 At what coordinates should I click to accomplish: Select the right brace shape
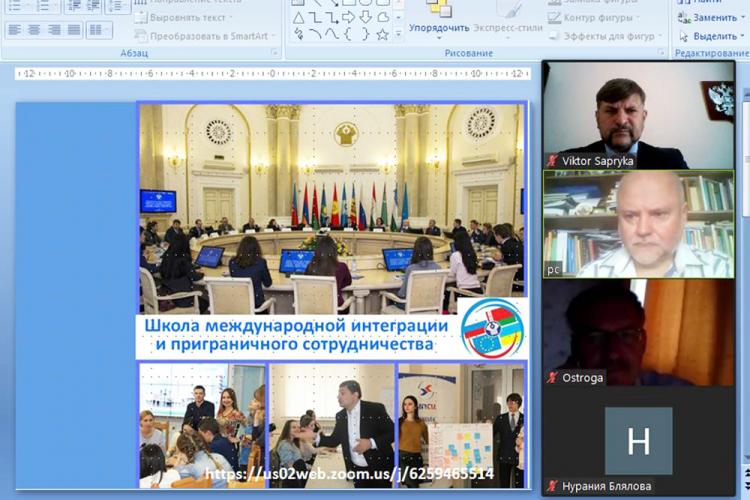click(x=365, y=34)
